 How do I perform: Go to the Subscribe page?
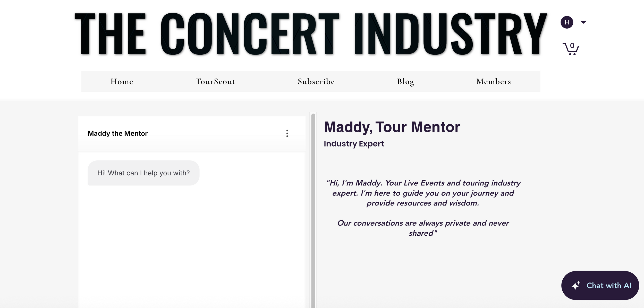316,81
